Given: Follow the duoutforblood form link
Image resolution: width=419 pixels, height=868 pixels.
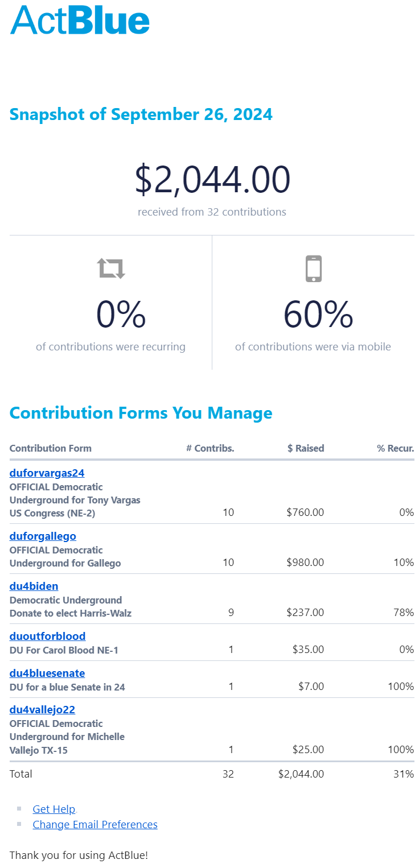Looking at the screenshot, I should 47,636.
